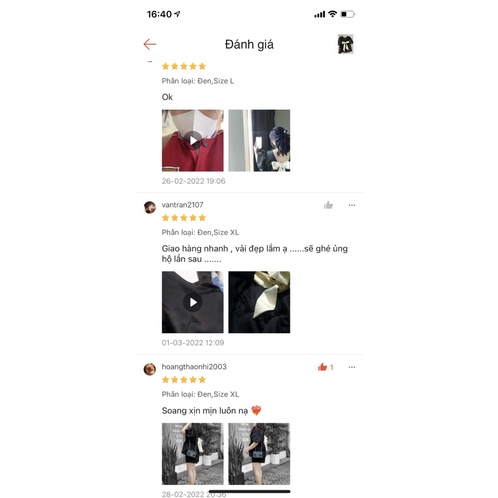Screen dimensions: 498x498
Task: Open the hoangthaonhi2003 profile avatar
Action: 150,369
